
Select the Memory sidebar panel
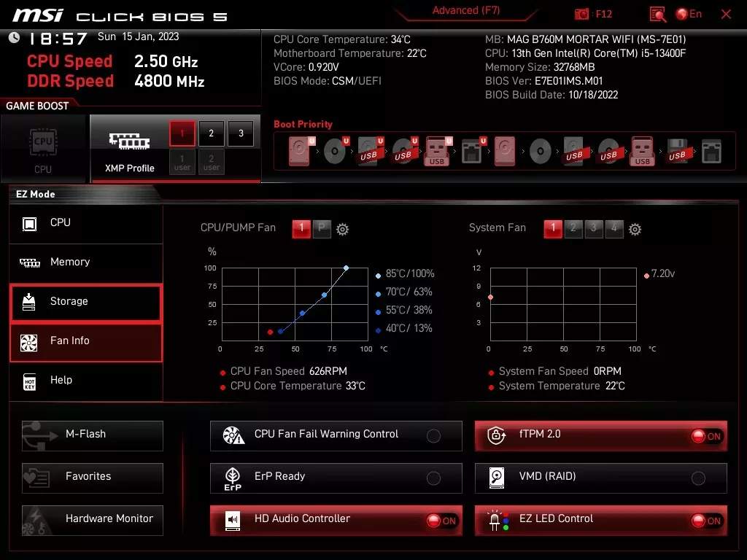pos(85,262)
